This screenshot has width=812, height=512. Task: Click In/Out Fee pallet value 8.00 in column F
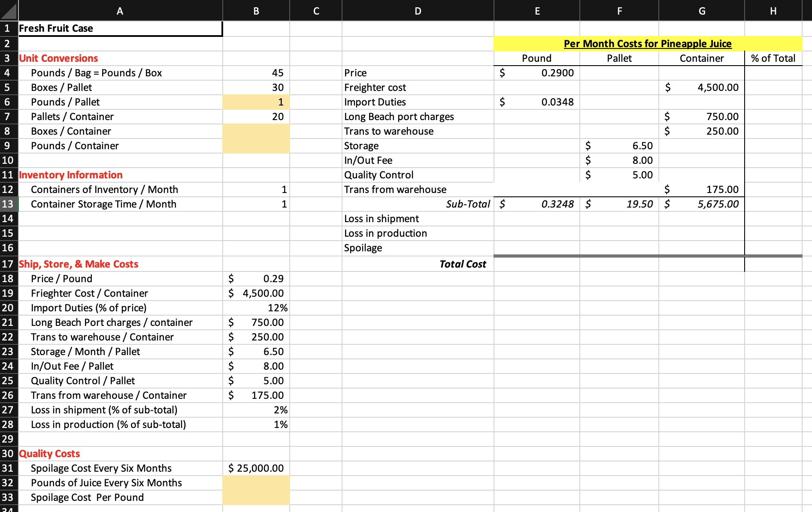619,160
